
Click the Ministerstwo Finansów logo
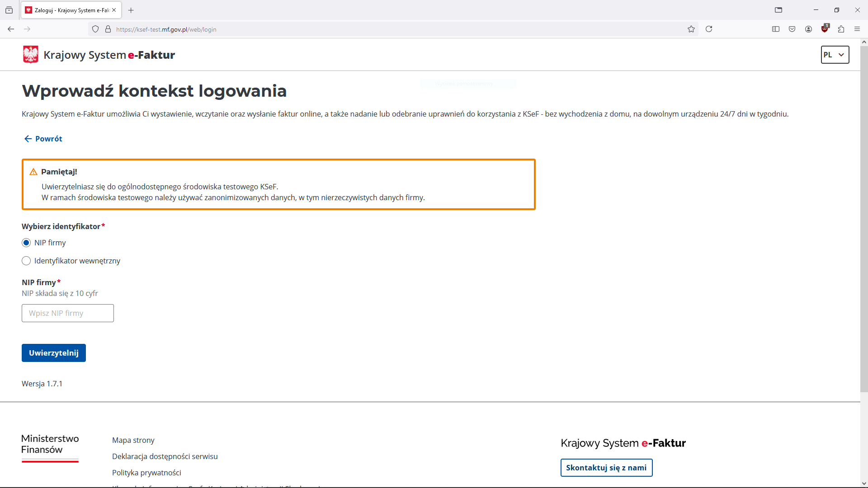point(50,448)
